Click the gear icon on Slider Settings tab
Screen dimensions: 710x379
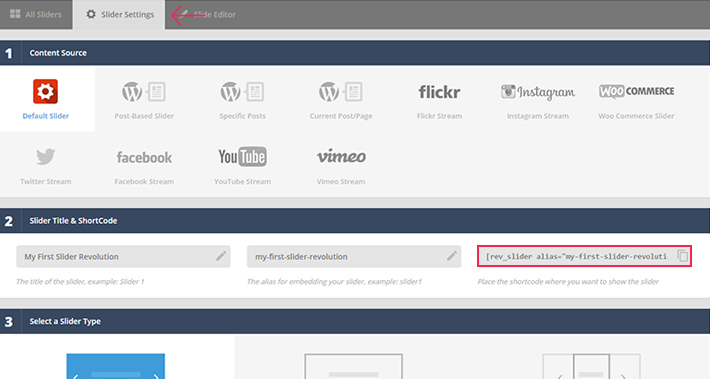(91, 14)
